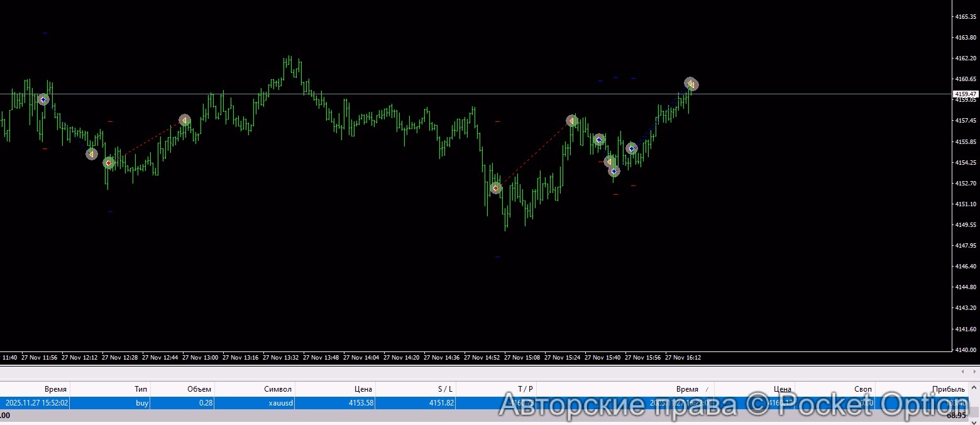Click the blue entry arrow near 11:56
The image size is (980, 425).
point(43,99)
